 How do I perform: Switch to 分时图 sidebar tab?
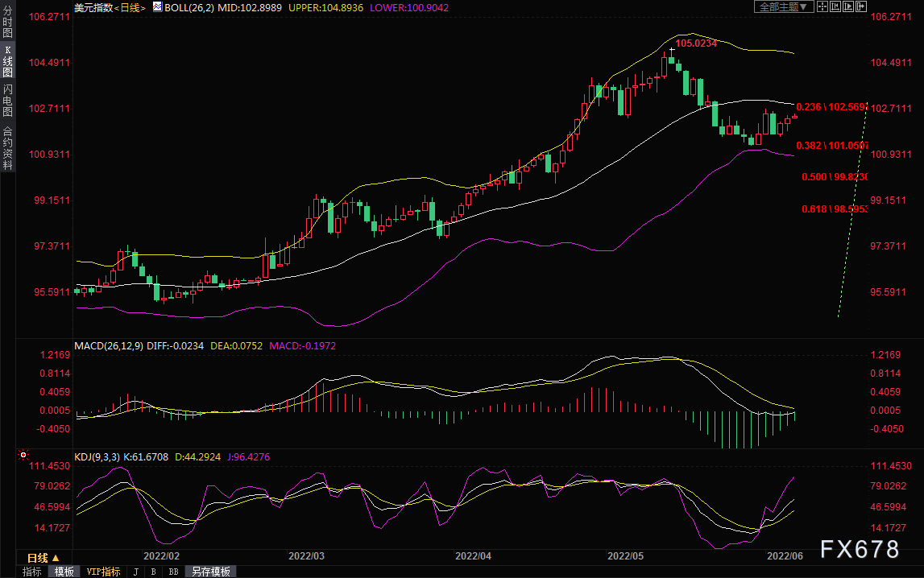coord(8,22)
